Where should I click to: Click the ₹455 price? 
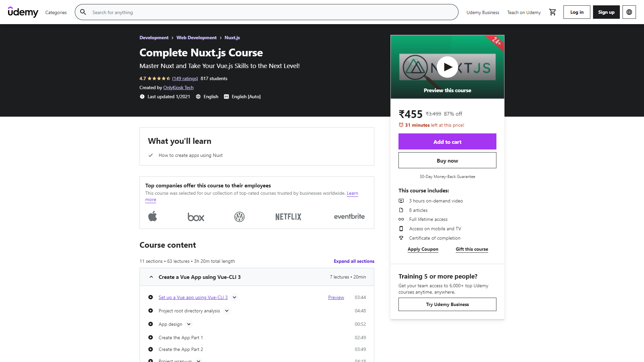(411, 114)
